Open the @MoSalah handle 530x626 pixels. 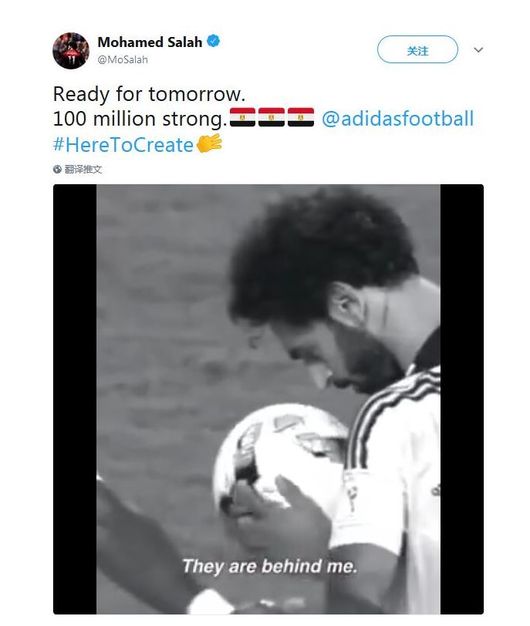(123, 59)
